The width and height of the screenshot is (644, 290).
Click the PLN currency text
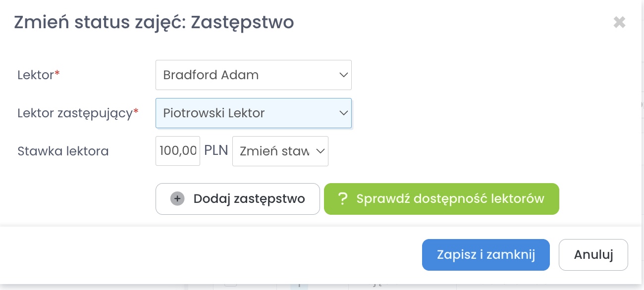(x=216, y=150)
